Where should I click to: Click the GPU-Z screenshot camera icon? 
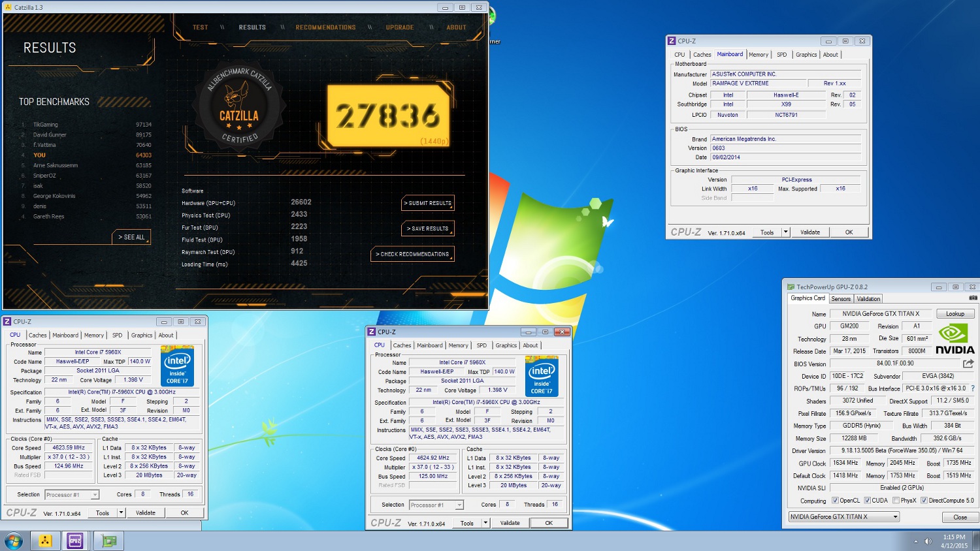[972, 298]
